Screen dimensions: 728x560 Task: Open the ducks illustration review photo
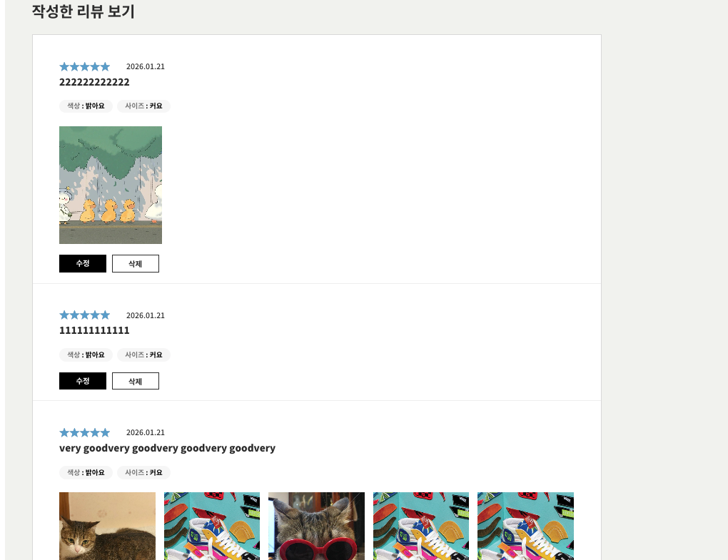click(111, 185)
